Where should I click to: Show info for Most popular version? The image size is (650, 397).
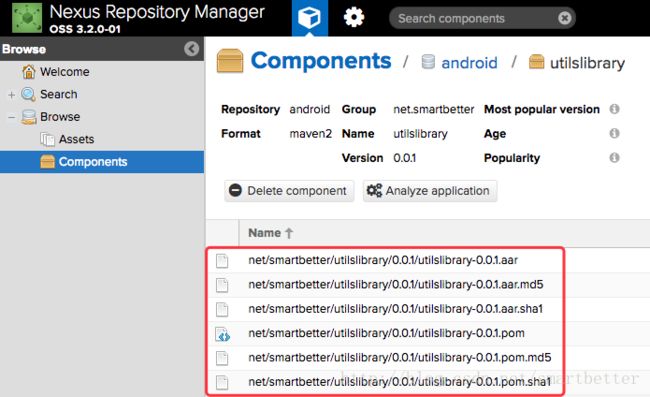click(x=614, y=109)
